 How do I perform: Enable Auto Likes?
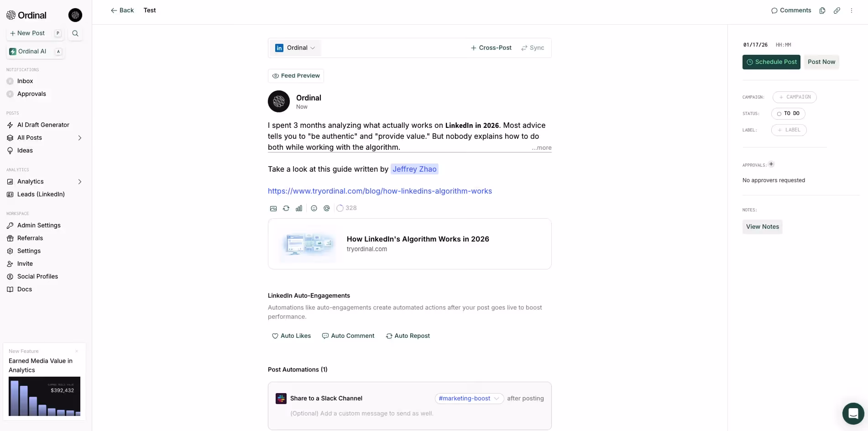click(291, 336)
